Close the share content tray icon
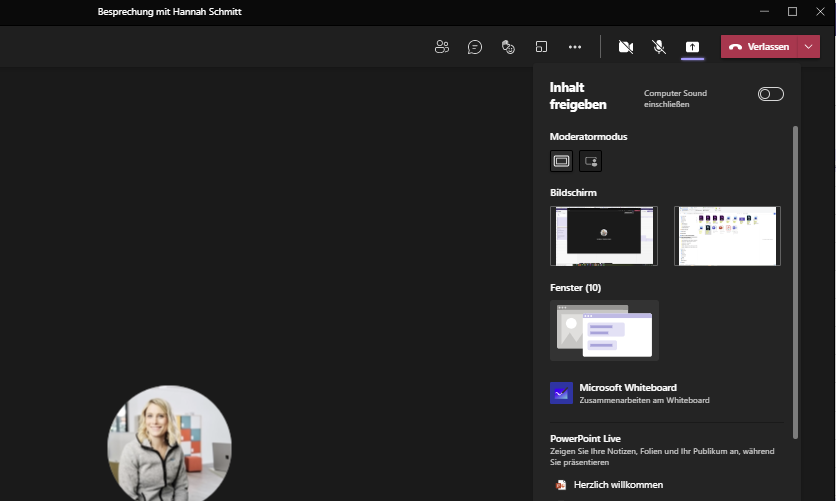This screenshot has height=501, width=836. 692,47
